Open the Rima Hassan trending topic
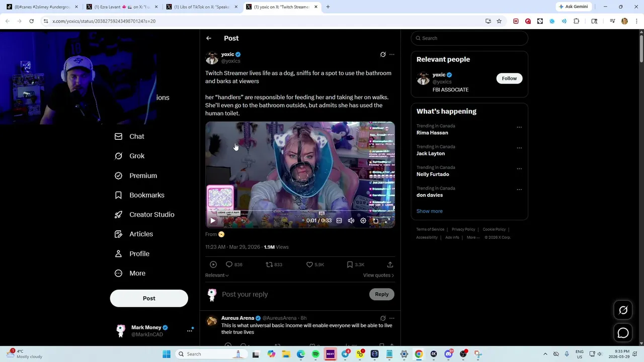This screenshot has height=362, width=644. coord(432,133)
